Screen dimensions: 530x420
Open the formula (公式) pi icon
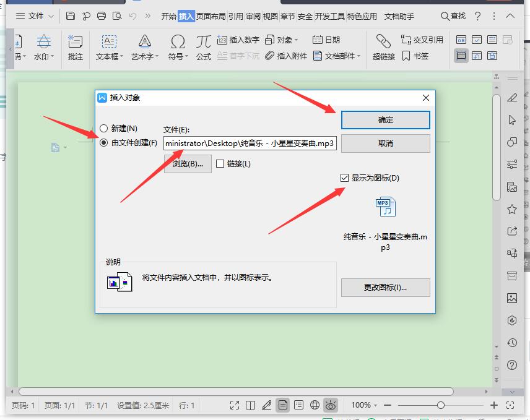204,41
